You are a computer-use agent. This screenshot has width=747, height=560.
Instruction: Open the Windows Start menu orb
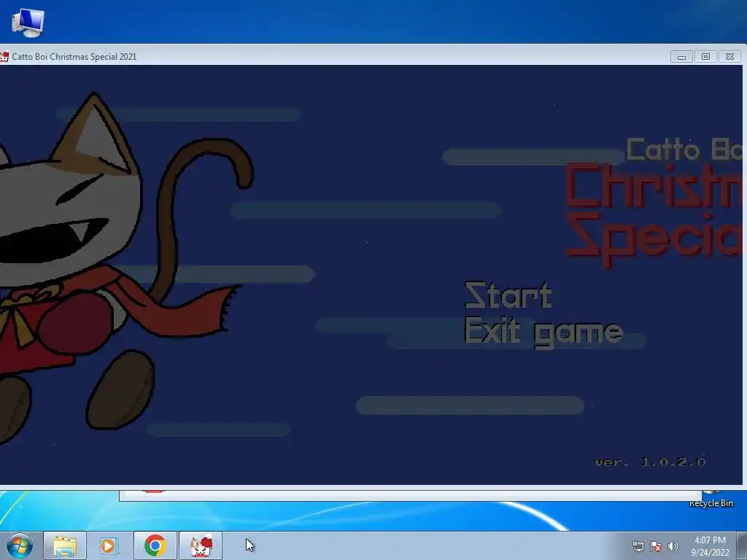pos(20,545)
